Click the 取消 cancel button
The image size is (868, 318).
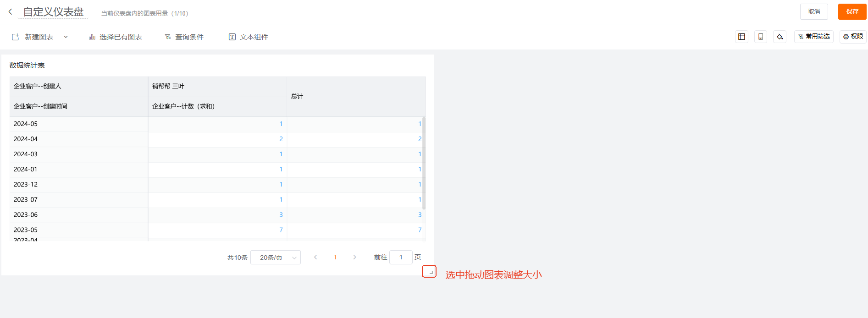[x=814, y=12]
